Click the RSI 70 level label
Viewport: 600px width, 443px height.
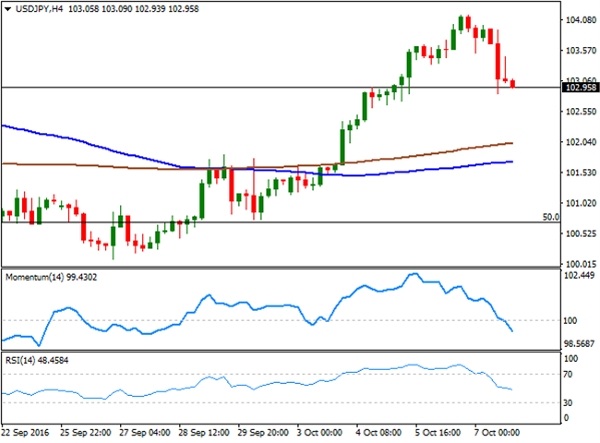coord(568,375)
